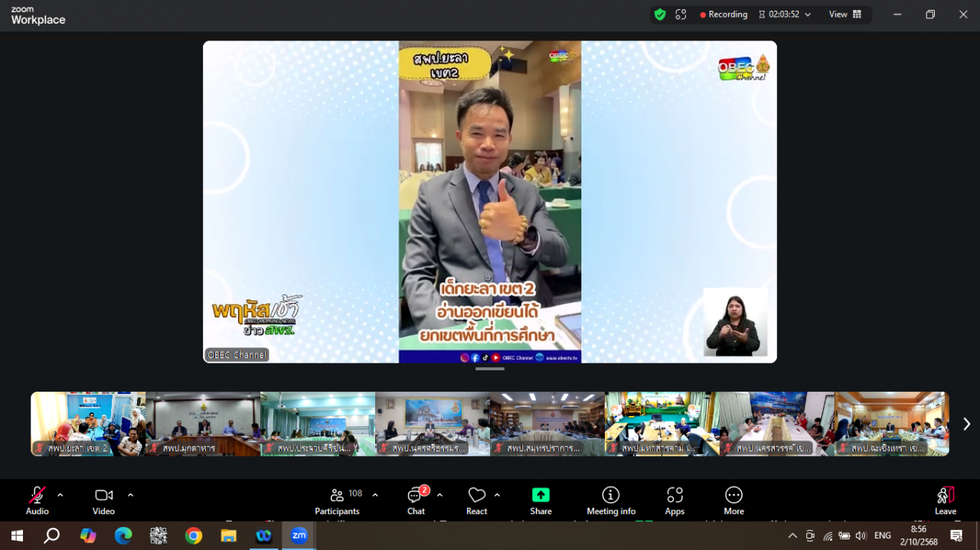The image size is (980, 550).
Task: Click the React heart icon
Action: pos(476,500)
